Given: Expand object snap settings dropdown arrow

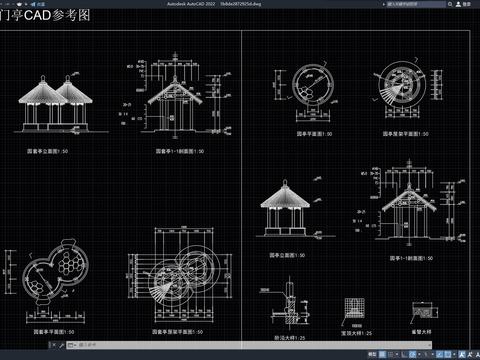Looking at the screenshot, I should pos(454,354).
